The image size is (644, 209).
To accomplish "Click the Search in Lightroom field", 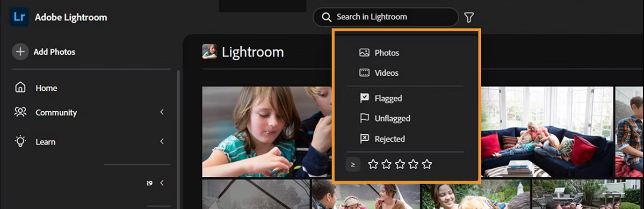I will [x=385, y=17].
